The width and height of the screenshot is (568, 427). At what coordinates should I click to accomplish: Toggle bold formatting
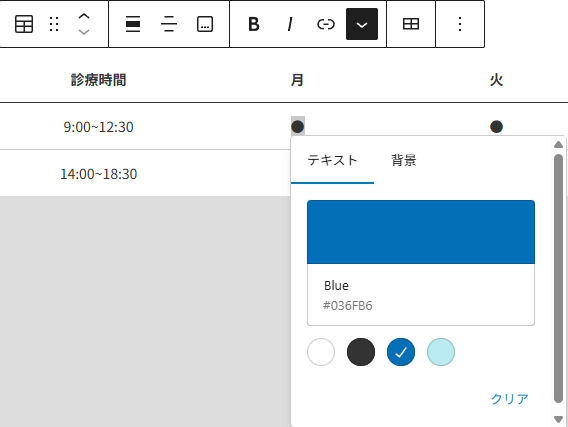pos(254,24)
